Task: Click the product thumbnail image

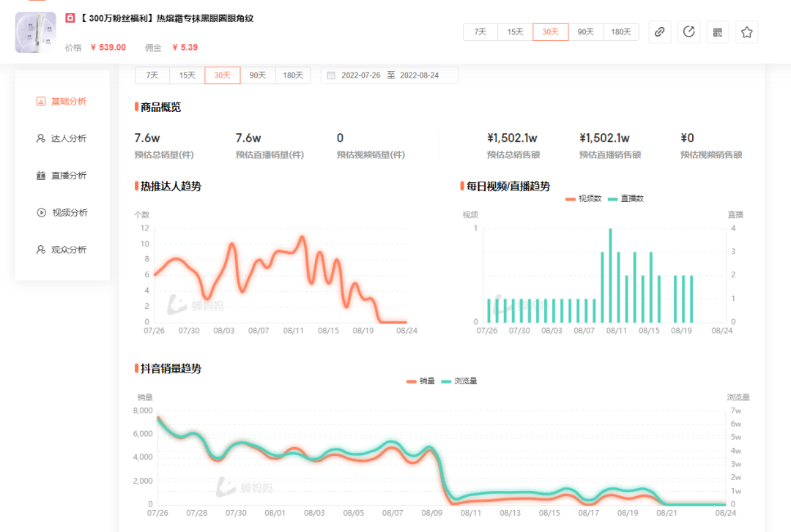Action: click(x=35, y=32)
